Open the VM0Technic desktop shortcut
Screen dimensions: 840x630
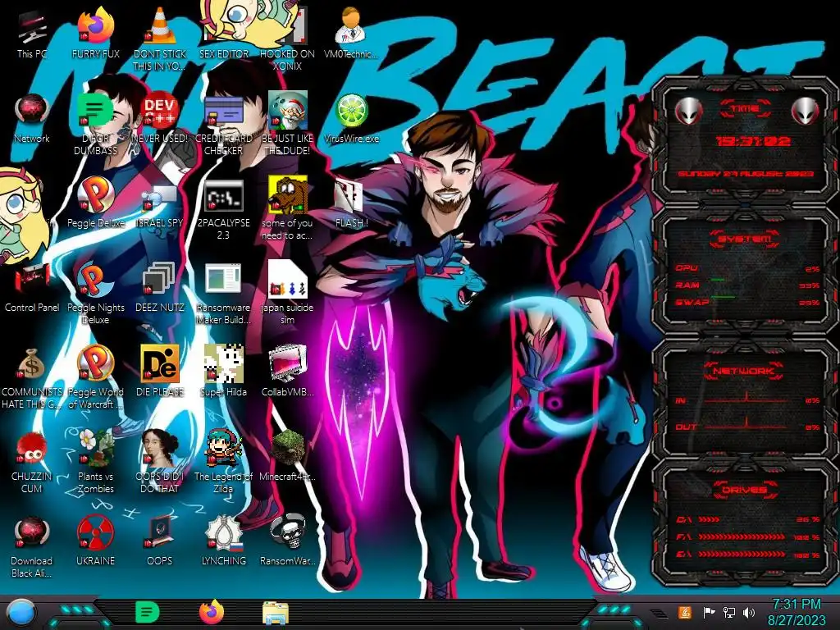pyautogui.click(x=351, y=27)
